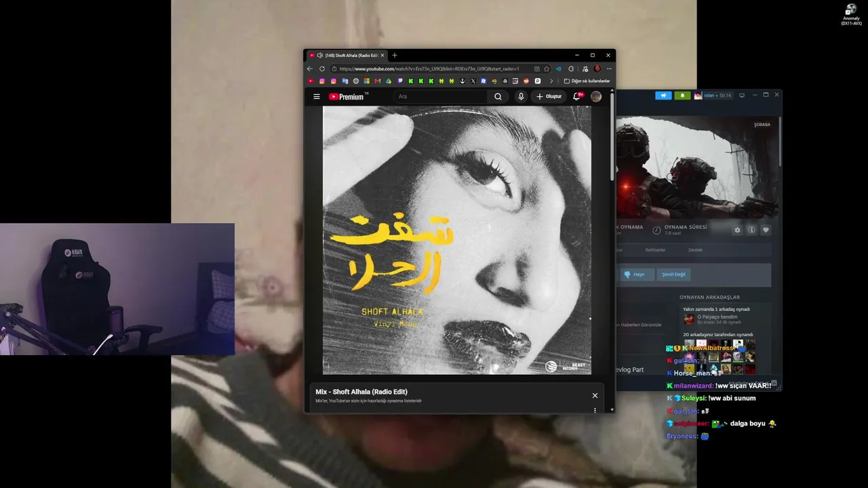Open browser settings three-dot menu

click(x=609, y=68)
